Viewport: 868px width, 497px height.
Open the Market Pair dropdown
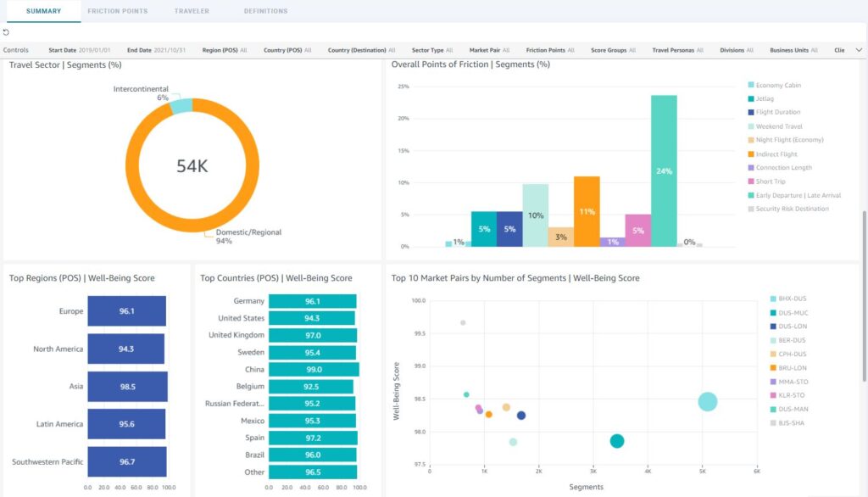[492, 50]
